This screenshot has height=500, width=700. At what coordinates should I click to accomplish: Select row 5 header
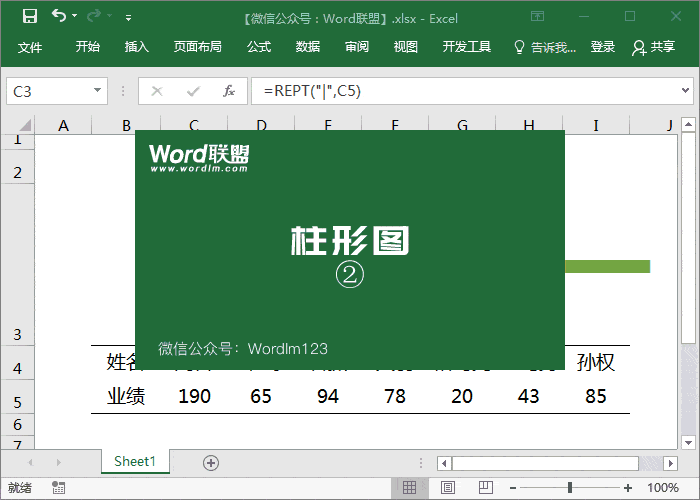tap(17, 397)
